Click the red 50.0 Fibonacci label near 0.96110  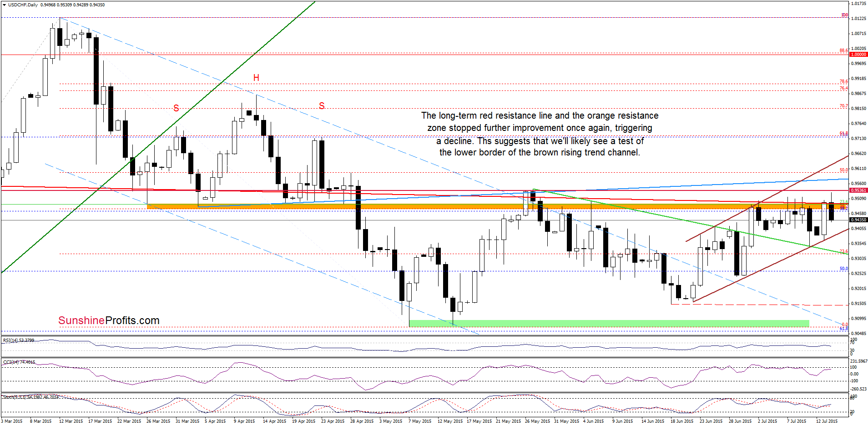point(843,170)
